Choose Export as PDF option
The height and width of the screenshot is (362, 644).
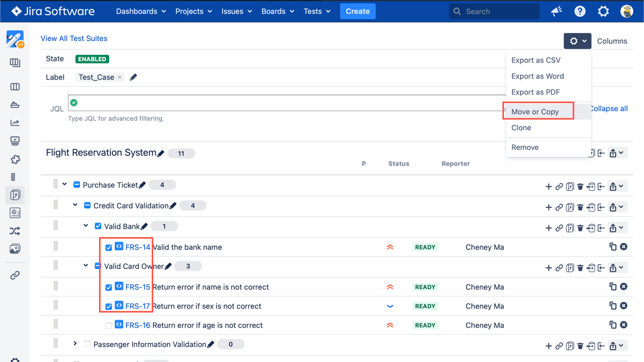pyautogui.click(x=535, y=92)
